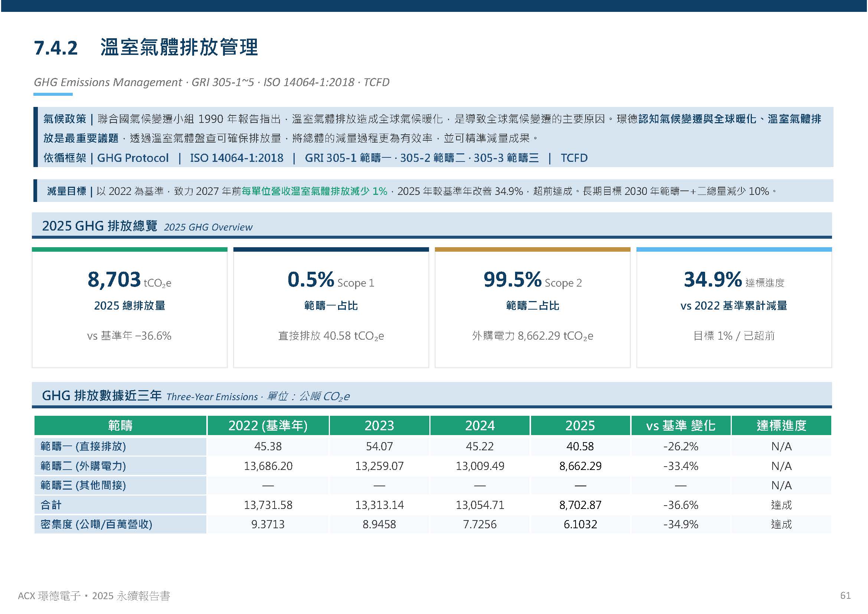
Task: Click 達成 in the 合計 row
Action: [x=782, y=505]
